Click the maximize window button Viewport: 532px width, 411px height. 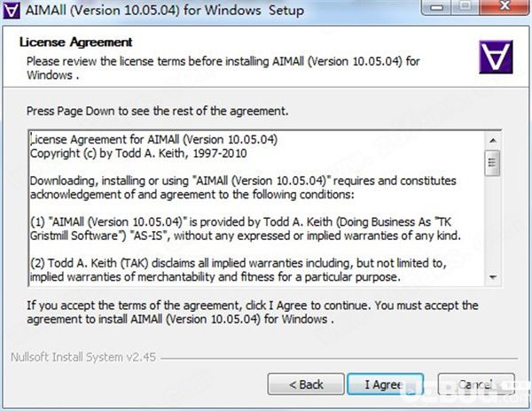[465, 7]
